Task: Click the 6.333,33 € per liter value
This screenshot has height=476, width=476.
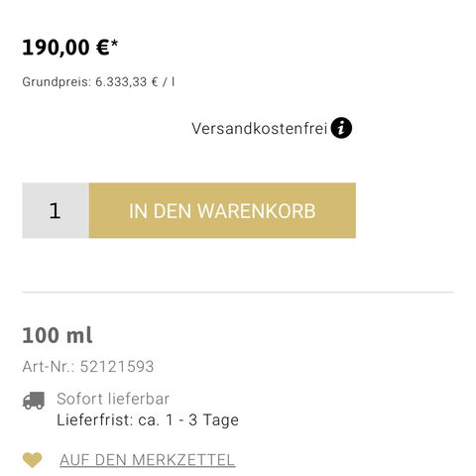Action: pyautogui.click(x=135, y=82)
